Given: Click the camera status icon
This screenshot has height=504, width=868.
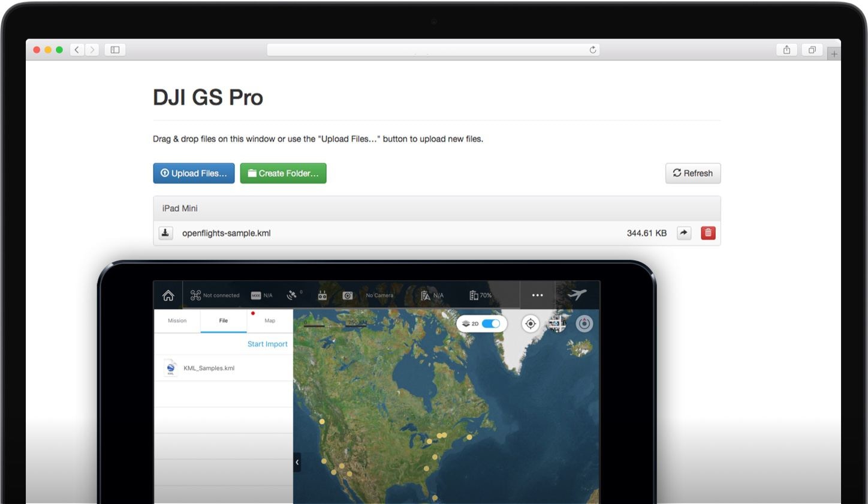Looking at the screenshot, I should [348, 295].
